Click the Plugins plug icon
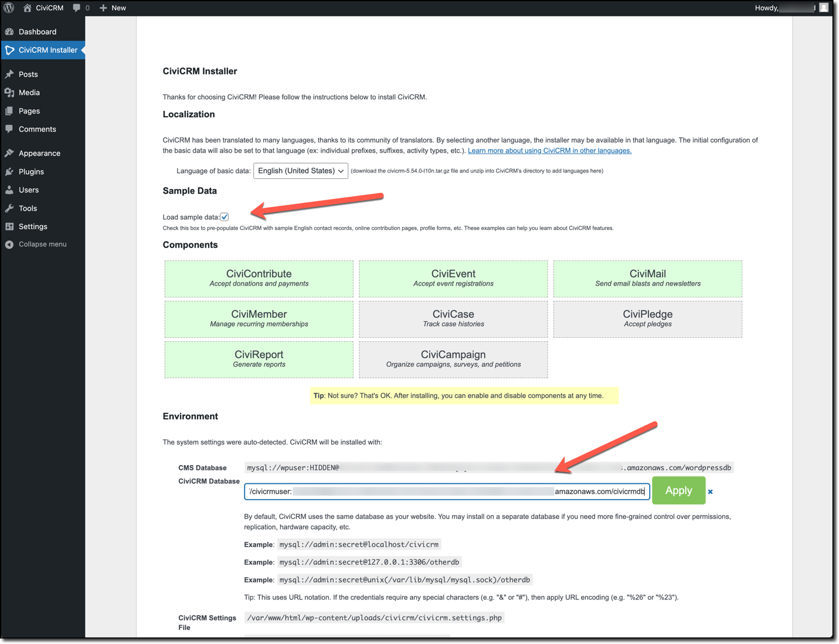The height and width of the screenshot is (644, 839). (x=9, y=172)
